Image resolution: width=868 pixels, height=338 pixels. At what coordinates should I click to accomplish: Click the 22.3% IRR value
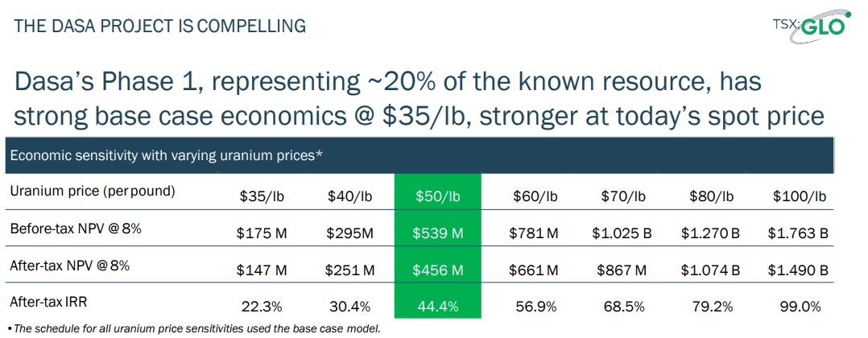click(x=259, y=306)
